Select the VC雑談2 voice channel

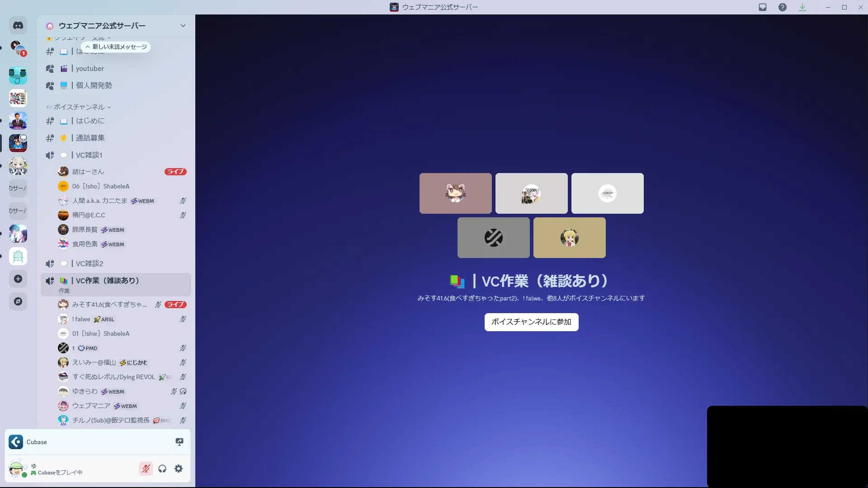click(89, 263)
